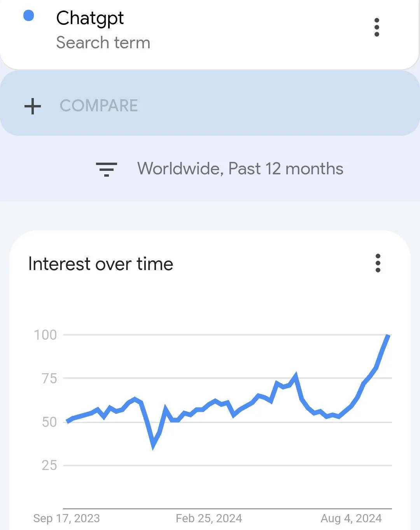Tap the lowest dip on the trend line
Screen dimensions: 420x530
(153, 446)
